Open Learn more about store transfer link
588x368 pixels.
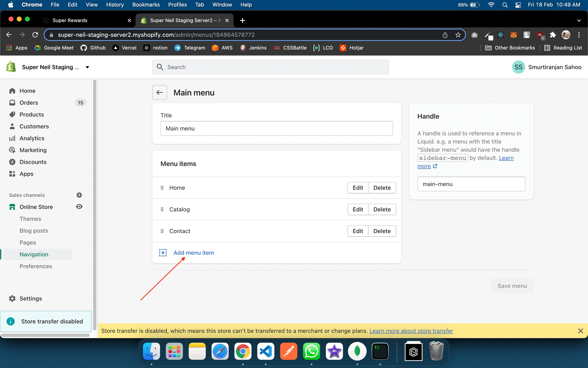click(x=411, y=331)
